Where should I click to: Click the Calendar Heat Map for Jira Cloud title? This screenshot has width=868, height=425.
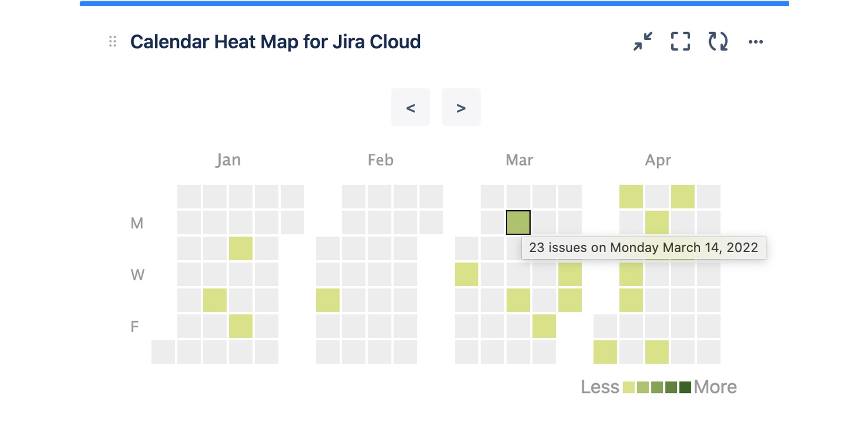coord(275,42)
